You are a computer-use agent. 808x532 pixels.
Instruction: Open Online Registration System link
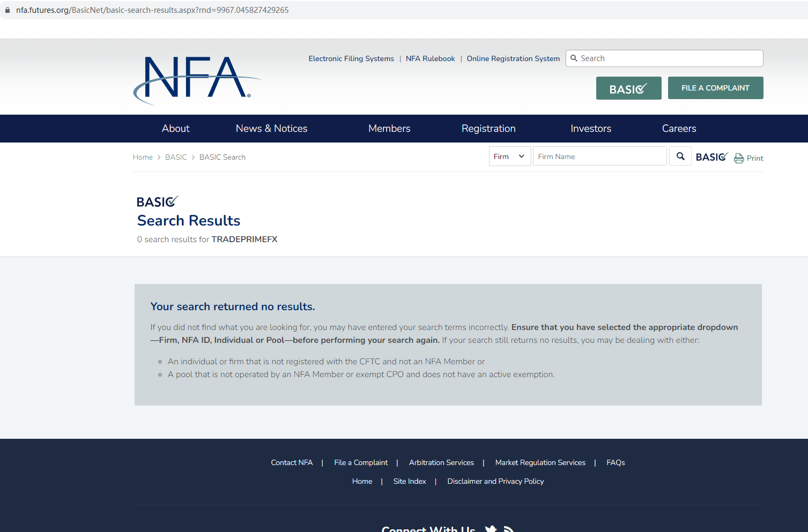[513, 59]
